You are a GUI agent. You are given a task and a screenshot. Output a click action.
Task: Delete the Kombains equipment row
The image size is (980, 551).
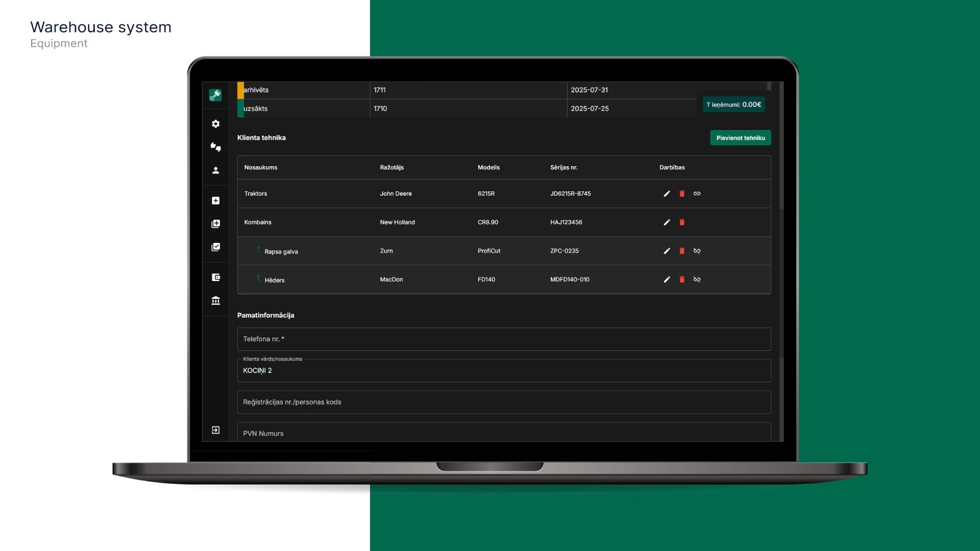(x=682, y=222)
